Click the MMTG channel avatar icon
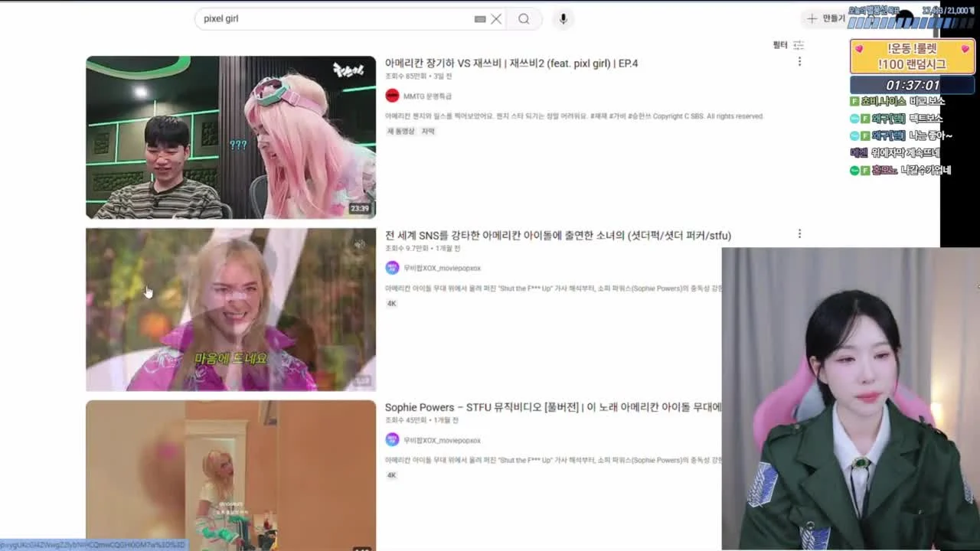 (392, 96)
